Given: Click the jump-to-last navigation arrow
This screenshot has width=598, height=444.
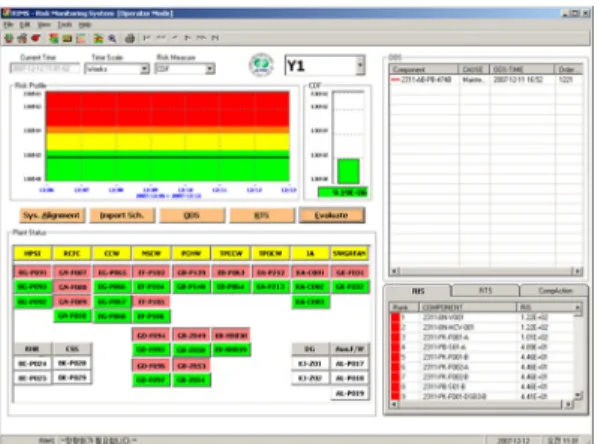Looking at the screenshot, I should pyautogui.click(x=215, y=37).
